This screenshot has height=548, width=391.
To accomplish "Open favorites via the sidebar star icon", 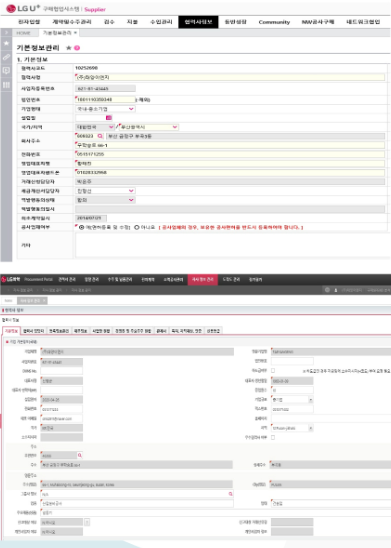I will pos(6,43).
